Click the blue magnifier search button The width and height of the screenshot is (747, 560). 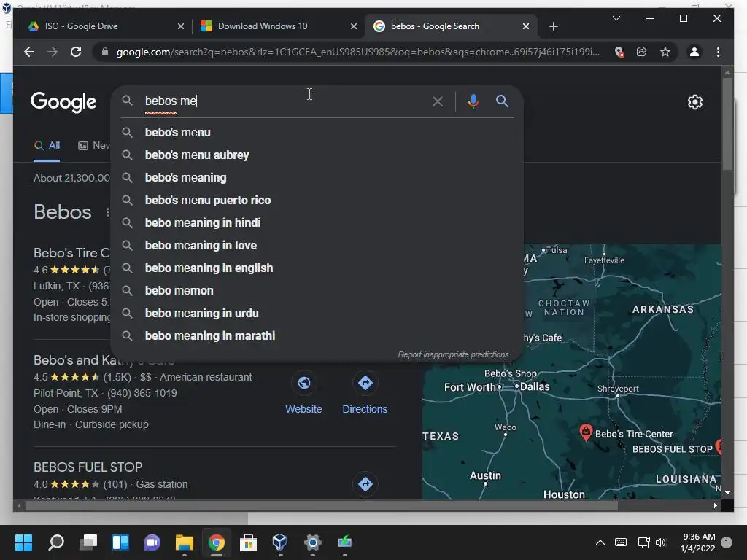[502, 101]
